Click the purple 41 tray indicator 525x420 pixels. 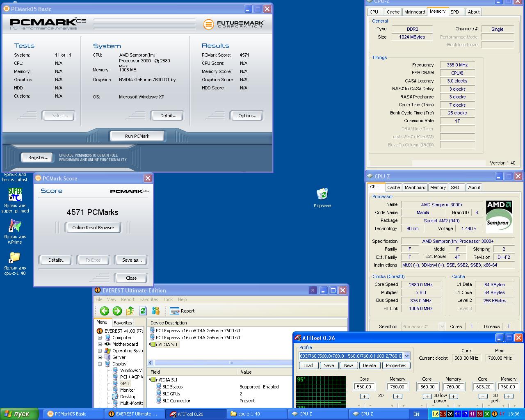[x=472, y=414]
